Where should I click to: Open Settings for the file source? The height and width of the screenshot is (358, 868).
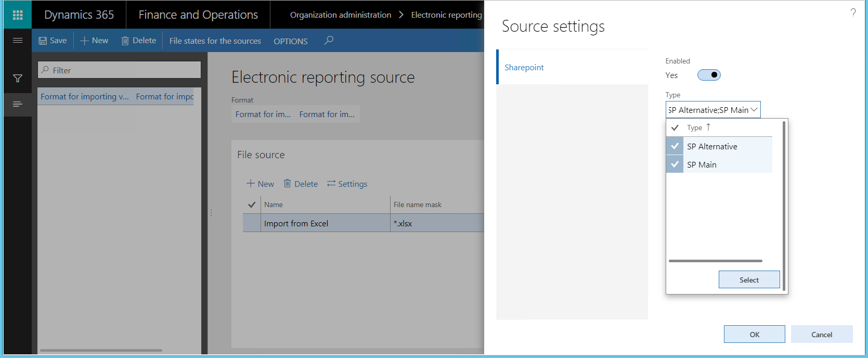(x=347, y=184)
